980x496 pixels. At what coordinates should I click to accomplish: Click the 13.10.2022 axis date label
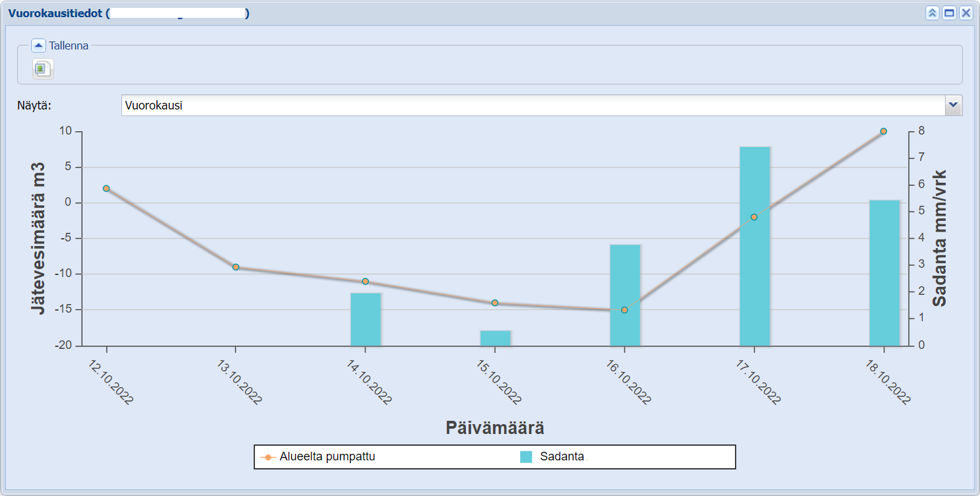point(241,381)
